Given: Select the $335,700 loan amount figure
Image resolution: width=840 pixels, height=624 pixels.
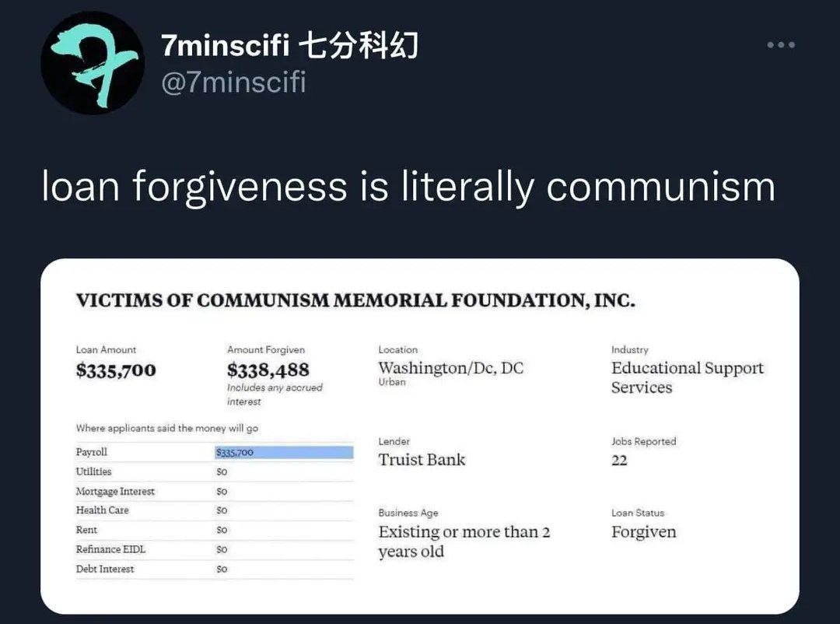Looking at the screenshot, I should click(x=116, y=370).
